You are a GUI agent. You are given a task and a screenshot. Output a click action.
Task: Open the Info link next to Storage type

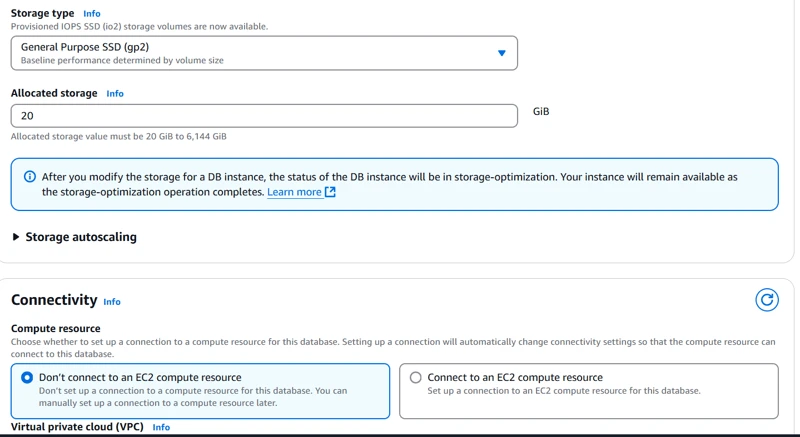tap(92, 14)
